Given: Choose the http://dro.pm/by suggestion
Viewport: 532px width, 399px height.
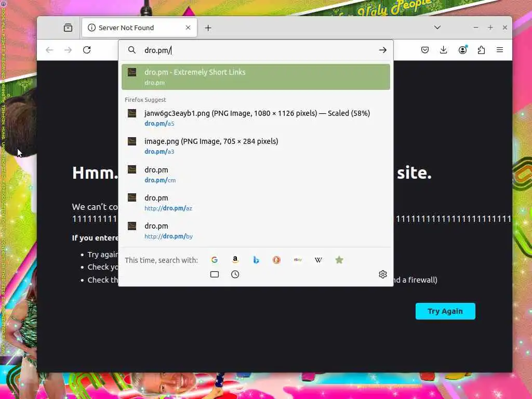Looking at the screenshot, I should click(x=256, y=231).
